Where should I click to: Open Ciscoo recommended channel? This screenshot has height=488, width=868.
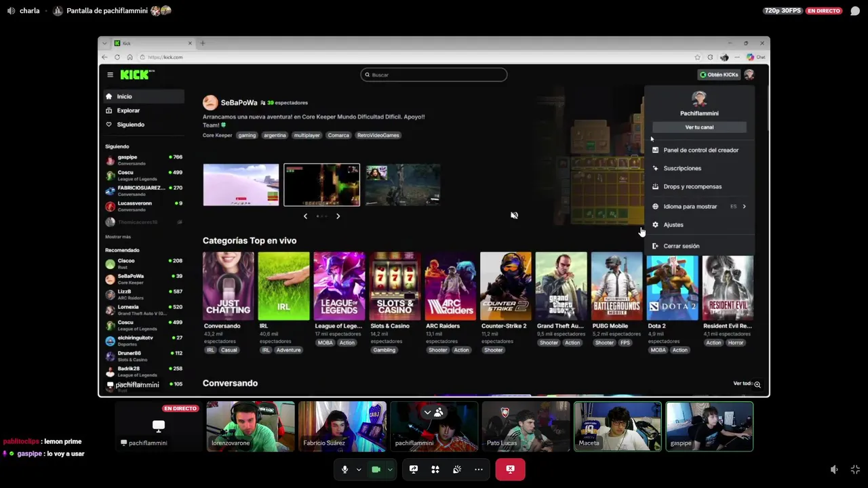[x=144, y=264]
